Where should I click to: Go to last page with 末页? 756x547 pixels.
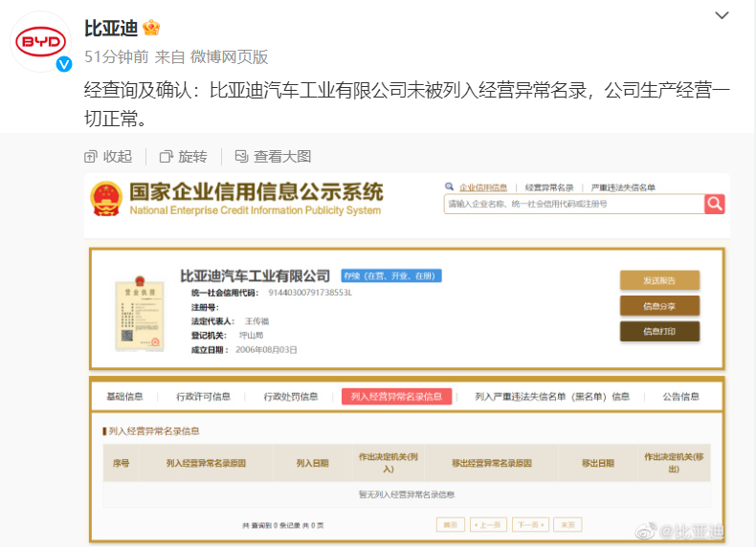click(x=568, y=525)
